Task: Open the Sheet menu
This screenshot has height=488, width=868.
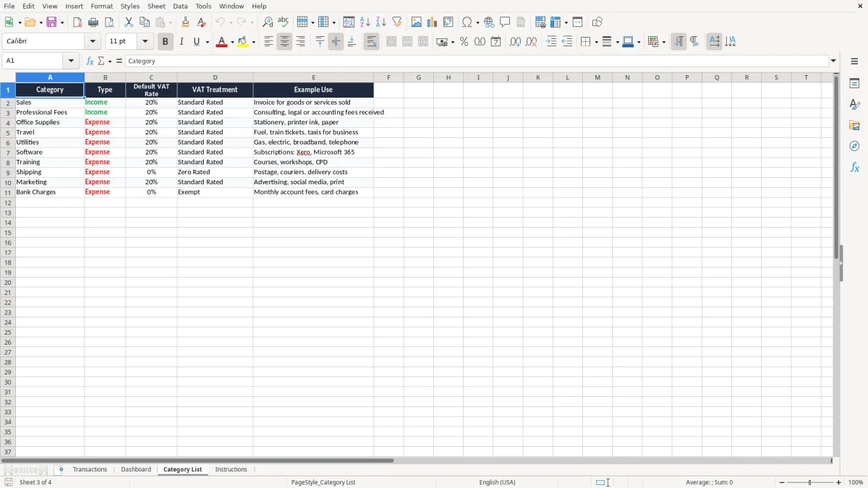Action: [156, 6]
